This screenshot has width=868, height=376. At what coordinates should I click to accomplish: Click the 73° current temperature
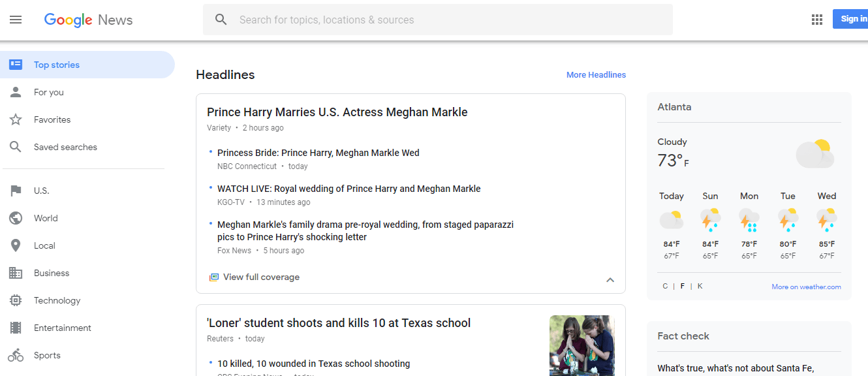click(x=673, y=161)
